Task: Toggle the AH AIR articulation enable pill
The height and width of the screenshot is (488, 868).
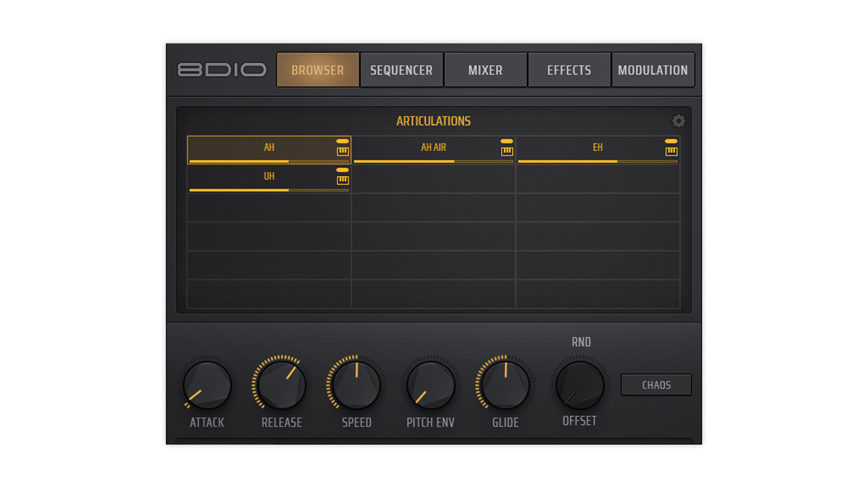Action: (507, 141)
